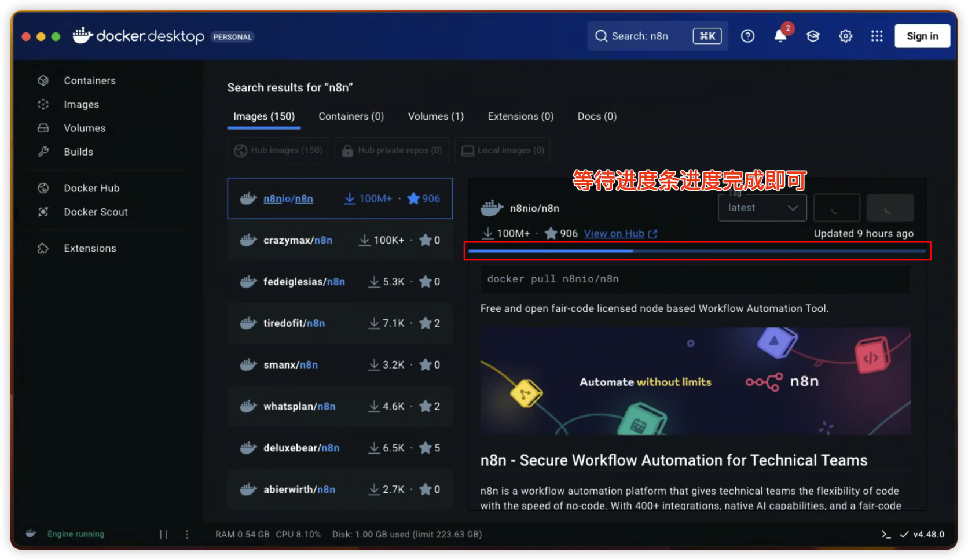Switch to the Extensions (0) tab
This screenshot has height=560, width=968.
pos(520,116)
